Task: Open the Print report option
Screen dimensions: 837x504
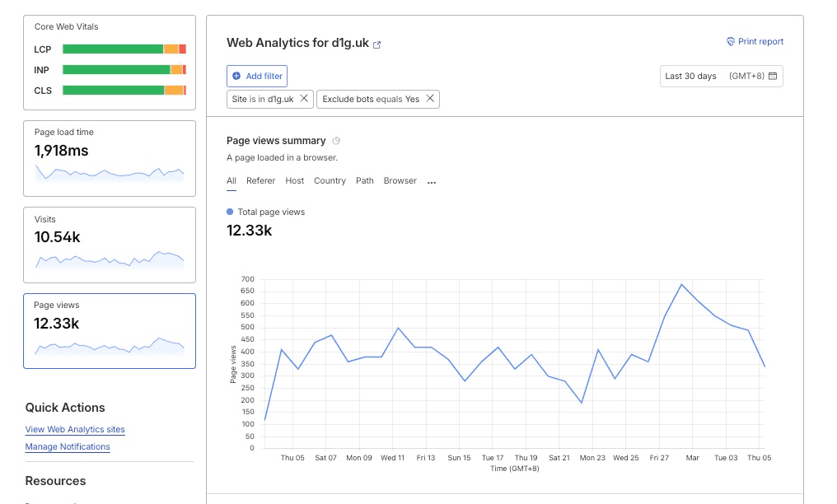Action: pos(755,42)
